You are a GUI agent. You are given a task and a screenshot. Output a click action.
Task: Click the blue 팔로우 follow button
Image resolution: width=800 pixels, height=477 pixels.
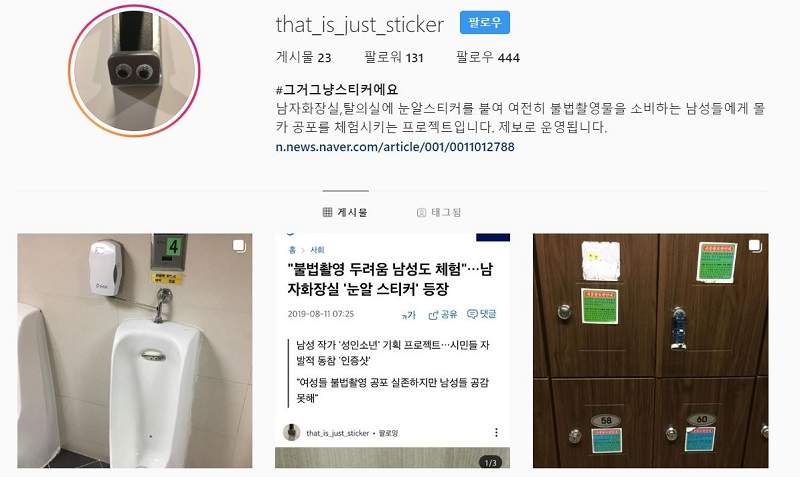(485, 23)
